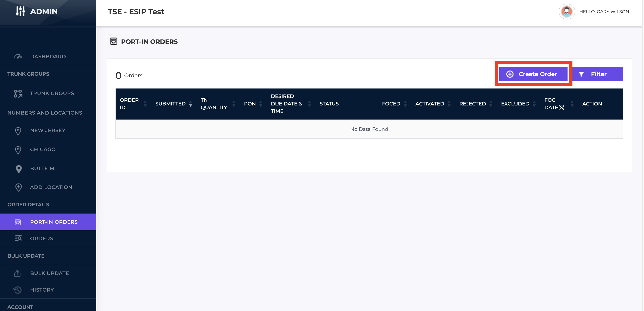Click the Create Order button
The width and height of the screenshot is (644, 311).
533,74
